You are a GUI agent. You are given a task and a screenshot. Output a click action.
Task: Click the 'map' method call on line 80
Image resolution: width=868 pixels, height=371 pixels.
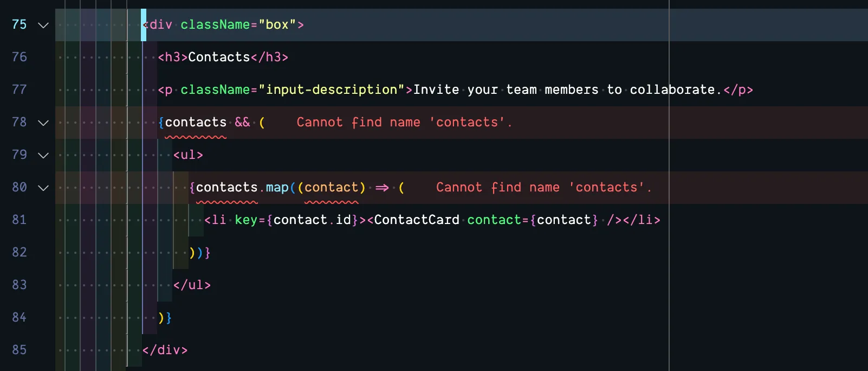click(277, 188)
